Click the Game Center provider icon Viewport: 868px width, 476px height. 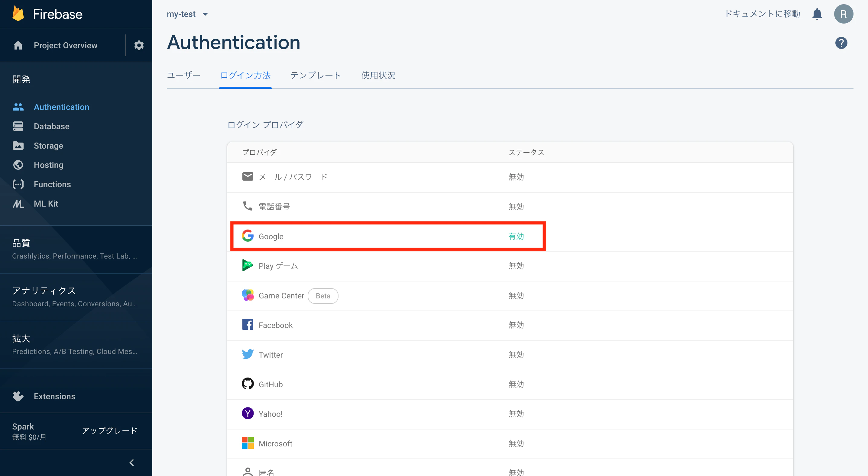tap(248, 295)
